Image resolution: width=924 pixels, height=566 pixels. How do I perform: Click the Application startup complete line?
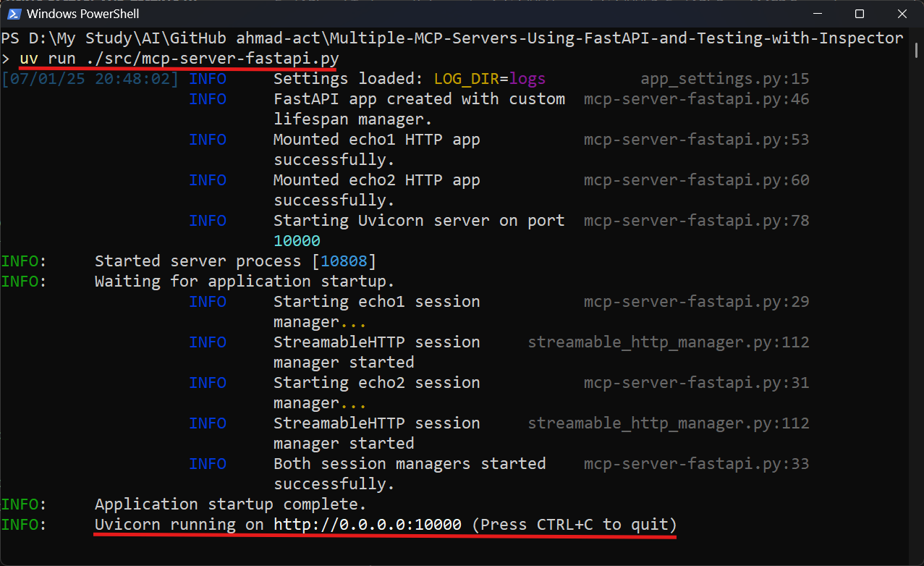click(x=231, y=504)
